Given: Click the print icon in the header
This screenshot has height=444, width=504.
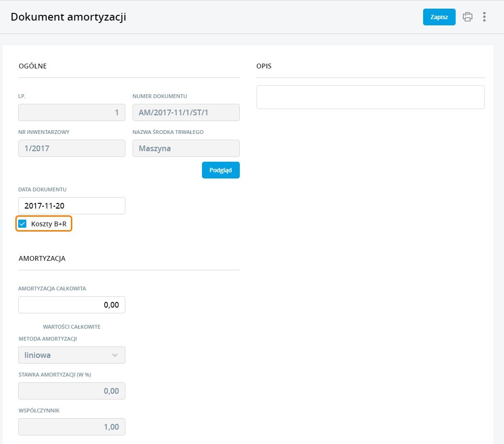Looking at the screenshot, I should (x=467, y=17).
